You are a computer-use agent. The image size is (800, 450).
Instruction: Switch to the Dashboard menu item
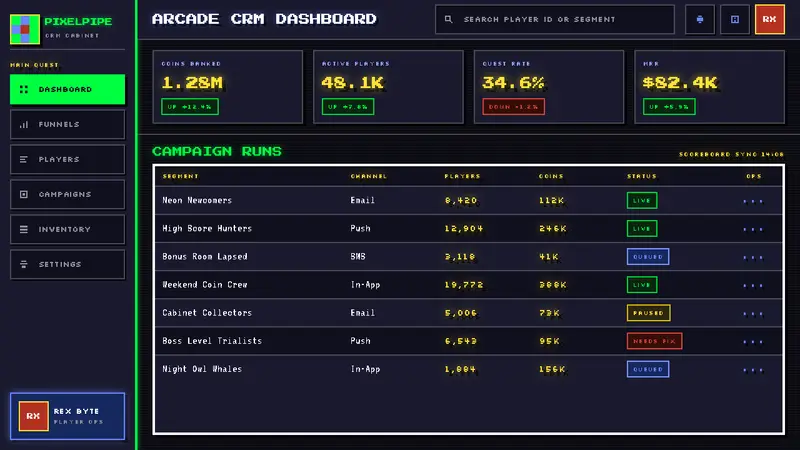67,89
